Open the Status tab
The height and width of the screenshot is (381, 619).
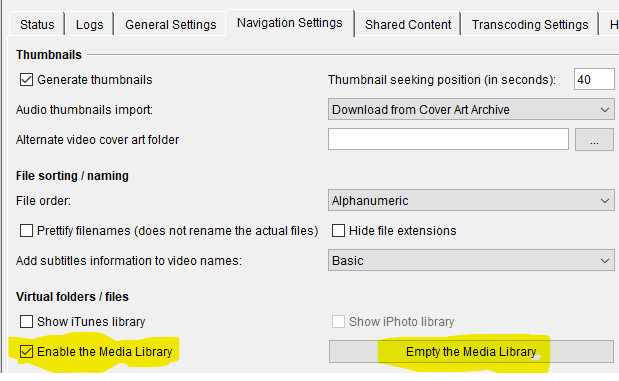pos(37,24)
